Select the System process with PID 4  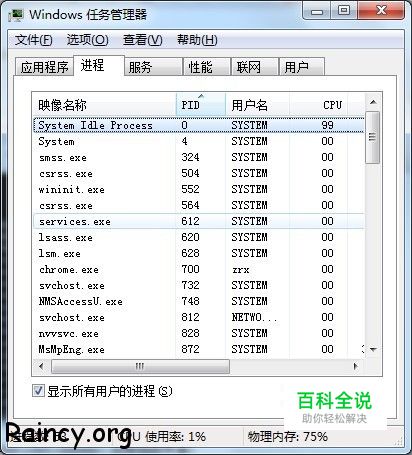(199, 141)
